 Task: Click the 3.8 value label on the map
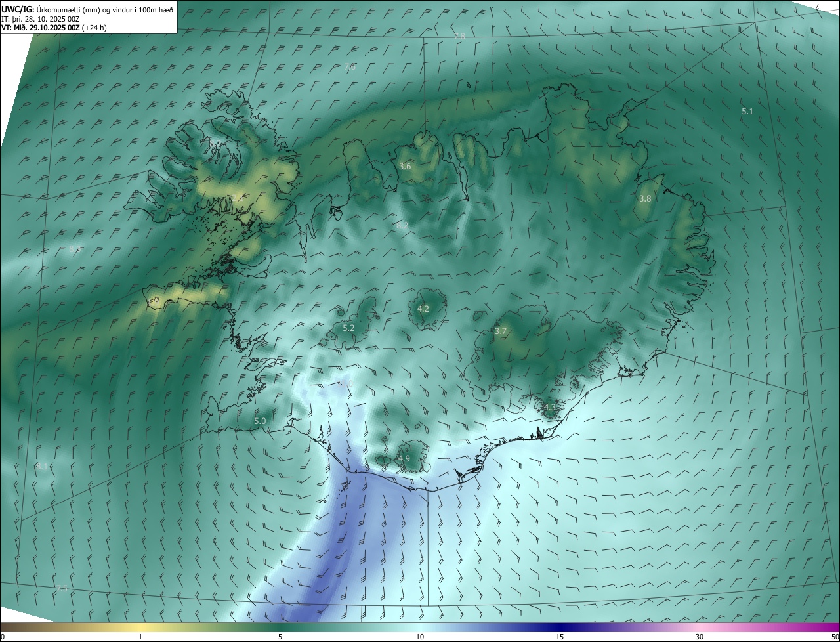coord(645,199)
